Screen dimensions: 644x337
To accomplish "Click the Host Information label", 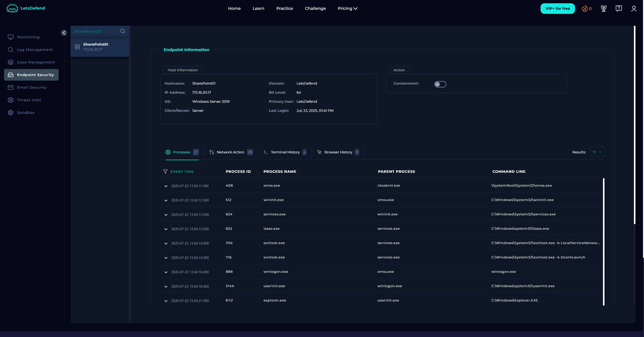I will tap(183, 70).
